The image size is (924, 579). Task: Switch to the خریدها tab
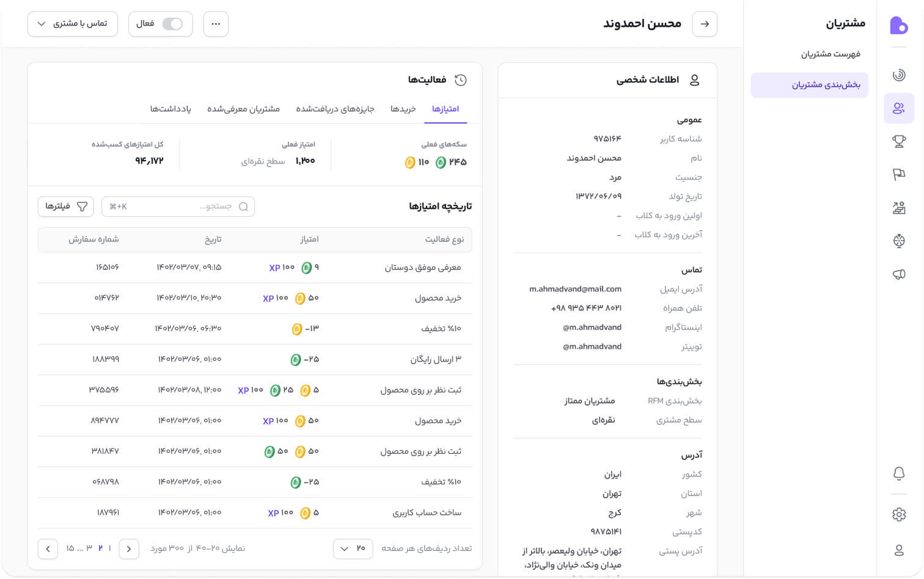click(x=403, y=109)
